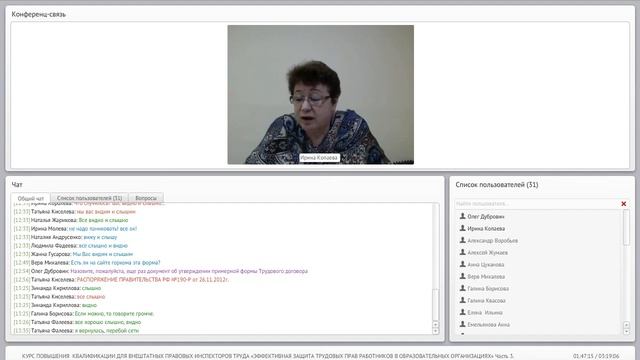Click the user icon beside Емельянова Анна
This screenshot has height=360, width=640.
462,324
